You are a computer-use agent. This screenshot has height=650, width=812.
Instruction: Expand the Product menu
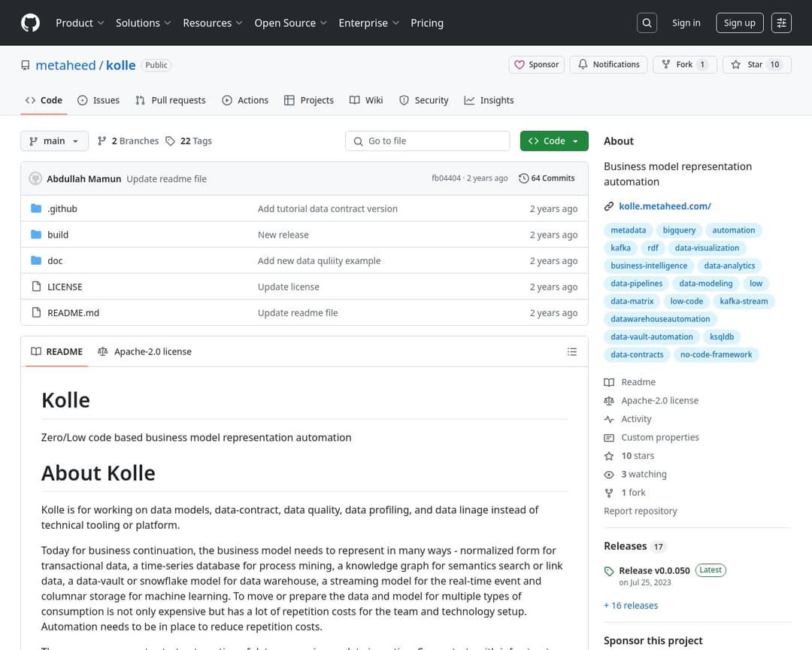[80, 23]
